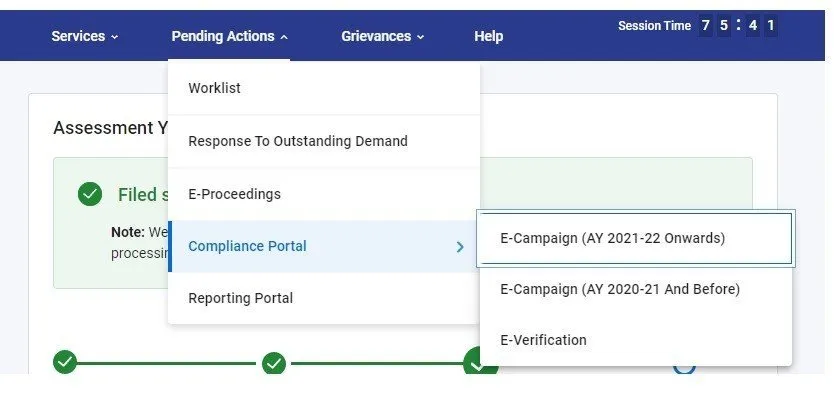Choose E-Campaign (AY 2021-22 Onwards)

(x=636, y=238)
